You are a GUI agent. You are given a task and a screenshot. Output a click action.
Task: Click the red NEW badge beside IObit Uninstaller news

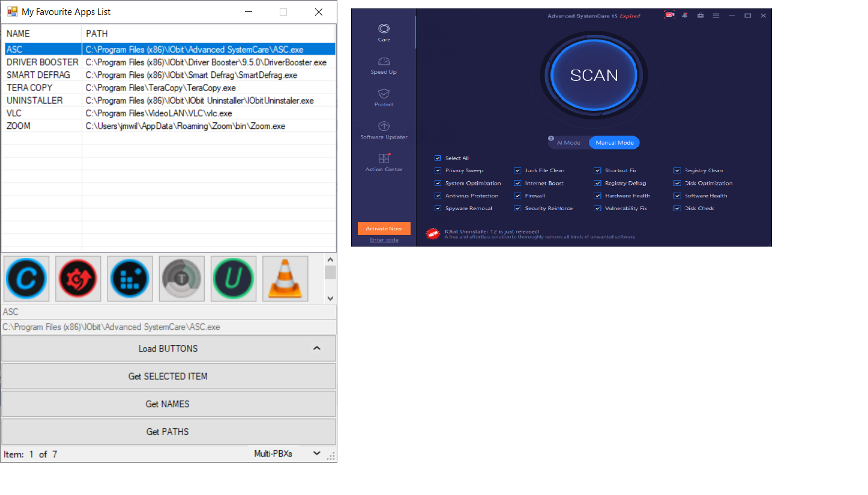pos(433,234)
